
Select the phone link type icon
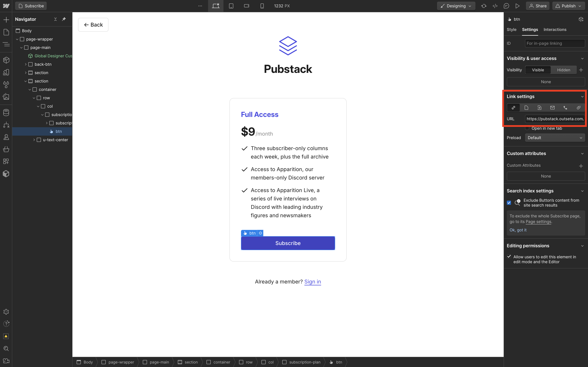point(565,107)
